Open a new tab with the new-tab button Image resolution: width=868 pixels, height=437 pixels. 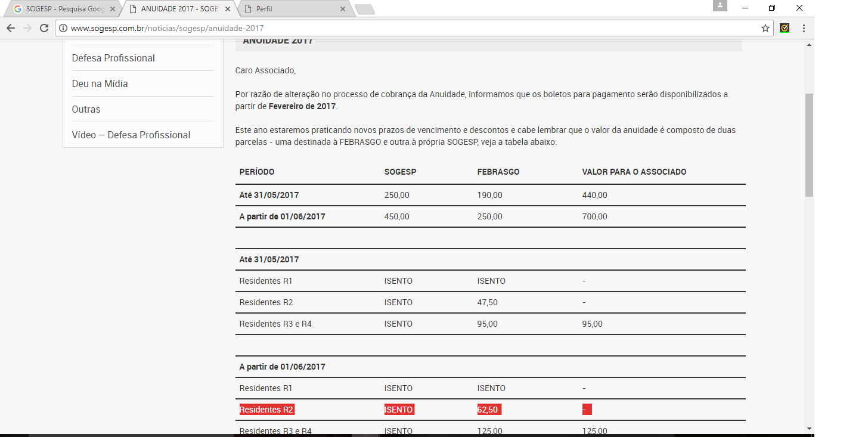[x=364, y=10]
